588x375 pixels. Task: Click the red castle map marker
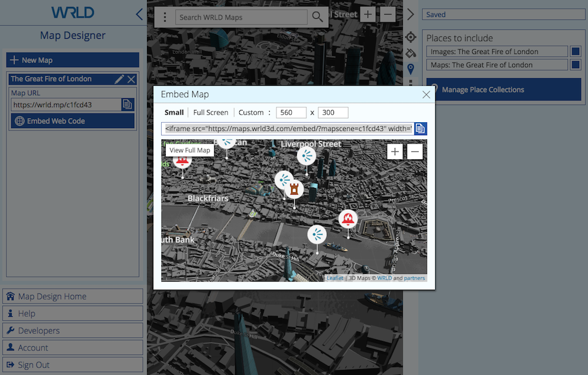click(x=294, y=189)
